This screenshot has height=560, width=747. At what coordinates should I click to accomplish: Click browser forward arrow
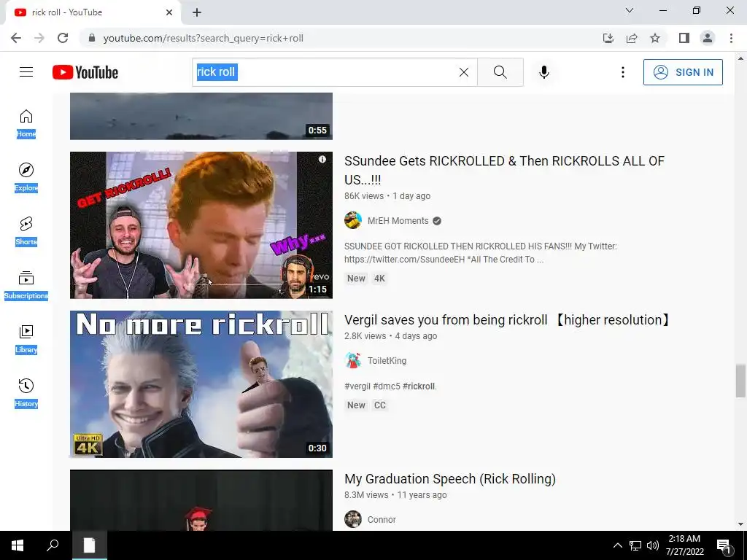pos(39,38)
